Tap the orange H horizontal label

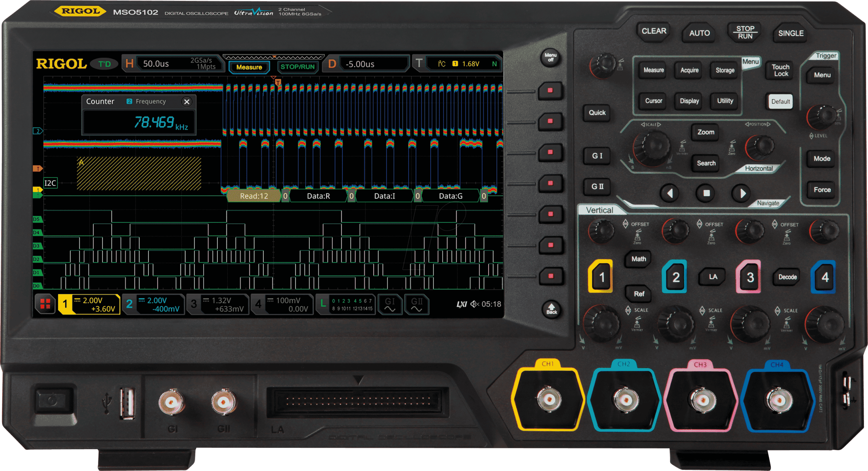pyautogui.click(x=129, y=63)
